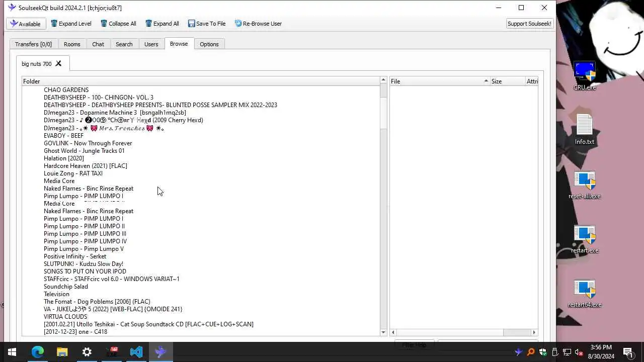Open Visual Studio Code from taskbar
The image size is (644, 362).
136,352
